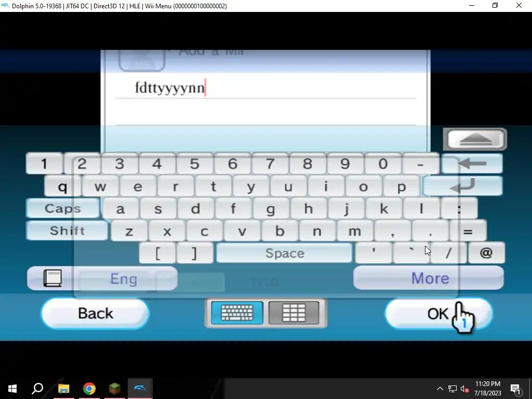The width and height of the screenshot is (532, 399).
Task: Tap the 0 number key
Action: click(x=383, y=164)
